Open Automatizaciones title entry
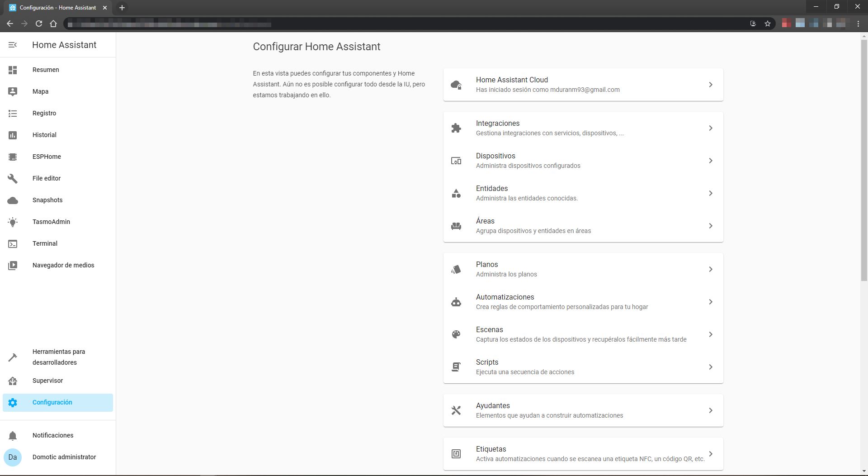This screenshot has width=868, height=476. pyautogui.click(x=505, y=297)
